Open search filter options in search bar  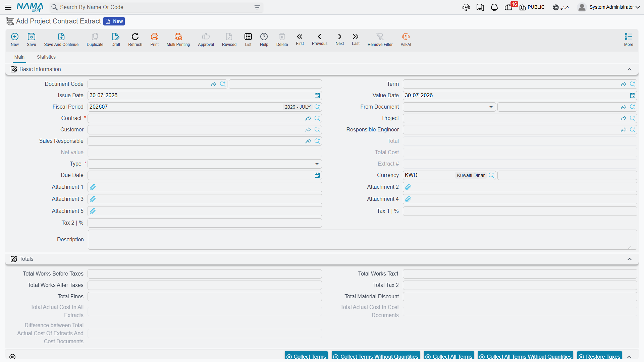coord(257,7)
